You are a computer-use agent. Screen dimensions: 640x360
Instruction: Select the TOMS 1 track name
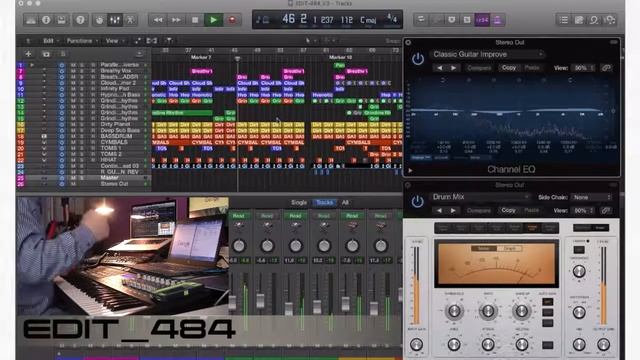[111, 148]
